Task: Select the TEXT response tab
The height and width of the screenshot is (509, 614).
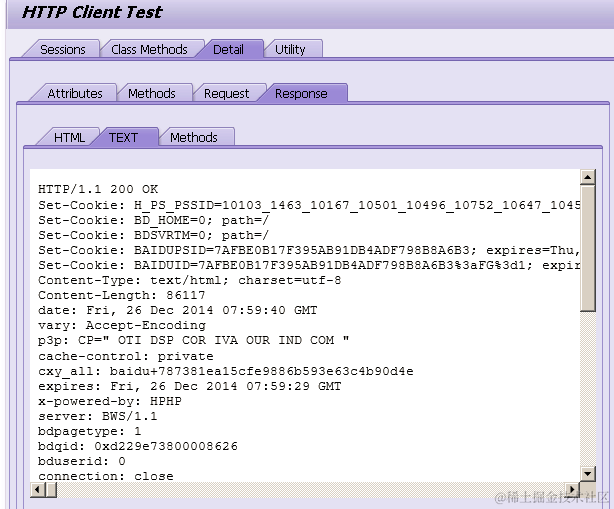Action: click(x=123, y=137)
